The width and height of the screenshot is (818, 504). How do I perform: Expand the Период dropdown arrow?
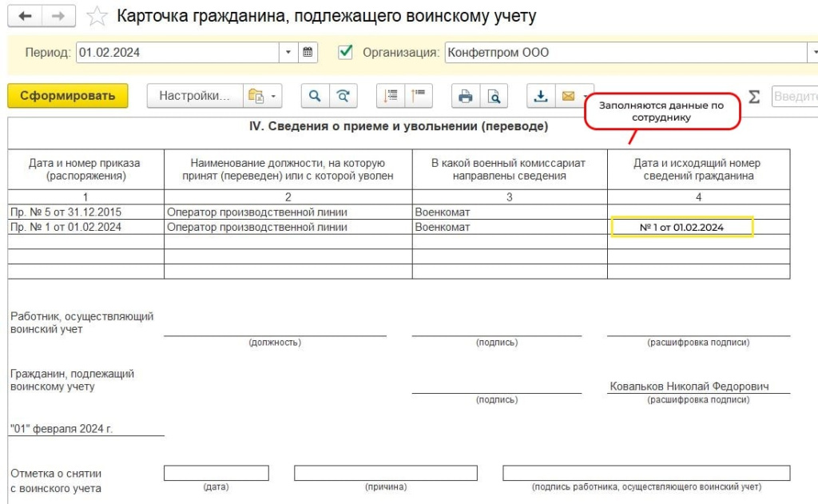289,53
